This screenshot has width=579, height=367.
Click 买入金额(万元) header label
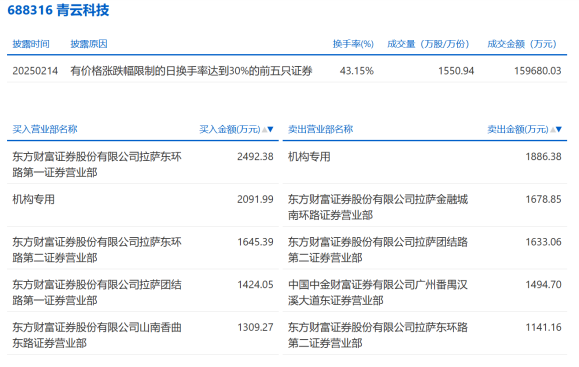click(230, 129)
